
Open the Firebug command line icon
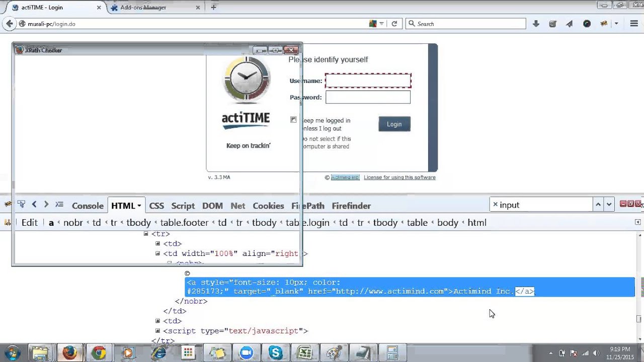59,204
